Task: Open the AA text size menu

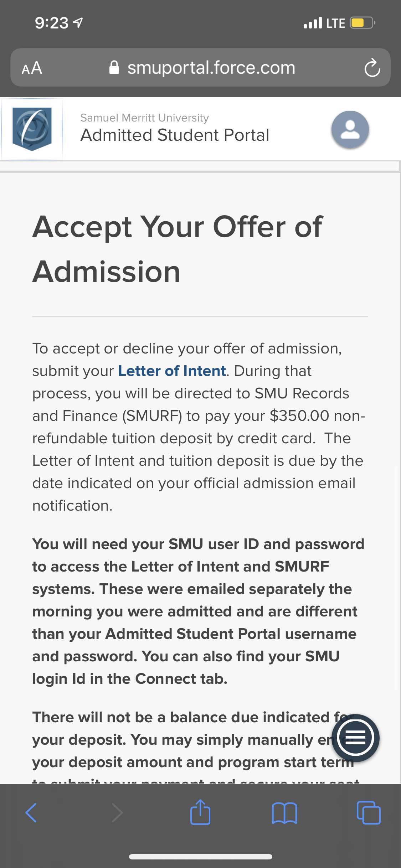Action: pyautogui.click(x=32, y=68)
